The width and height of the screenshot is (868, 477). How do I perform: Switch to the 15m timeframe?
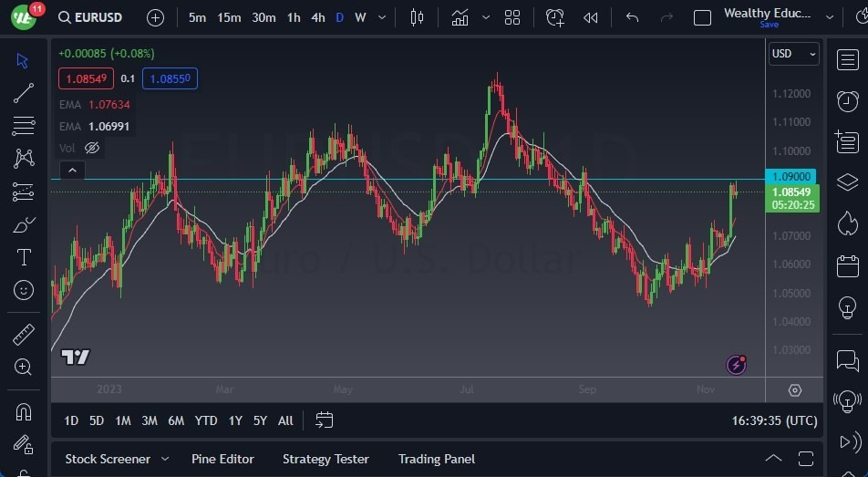tap(229, 17)
